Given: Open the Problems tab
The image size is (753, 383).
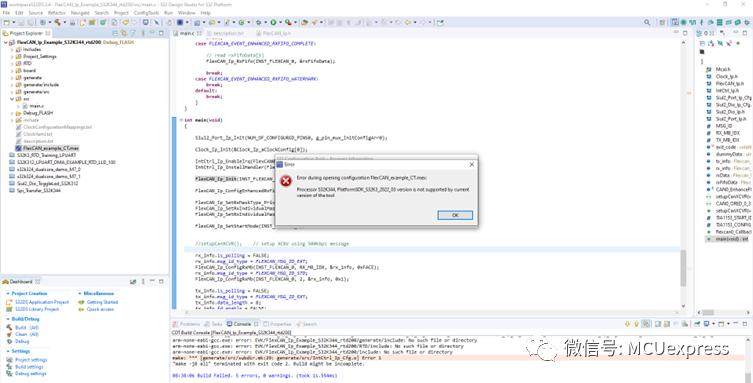Looking at the screenshot, I should pos(189,324).
